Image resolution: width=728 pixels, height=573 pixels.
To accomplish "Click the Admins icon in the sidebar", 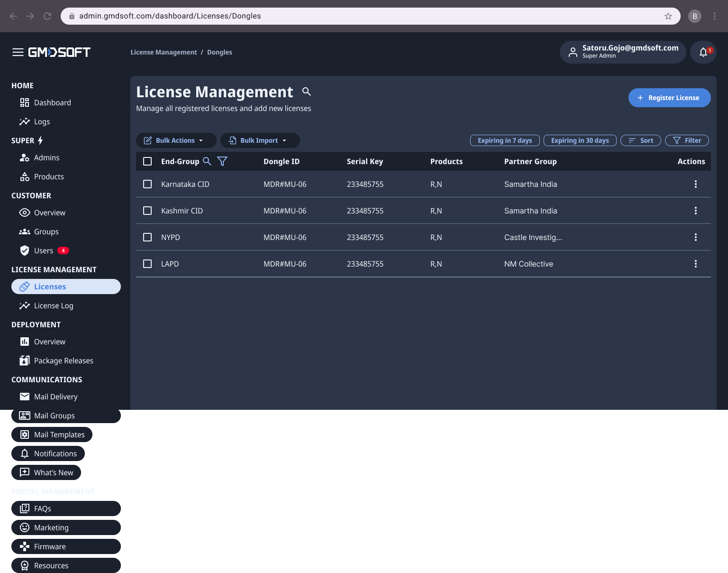I will [25, 157].
